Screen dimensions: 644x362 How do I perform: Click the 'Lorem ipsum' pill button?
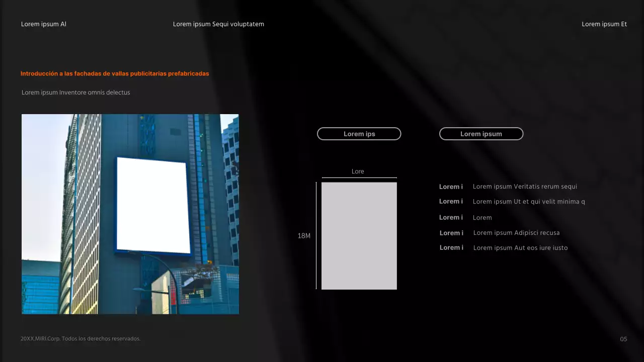(x=481, y=134)
